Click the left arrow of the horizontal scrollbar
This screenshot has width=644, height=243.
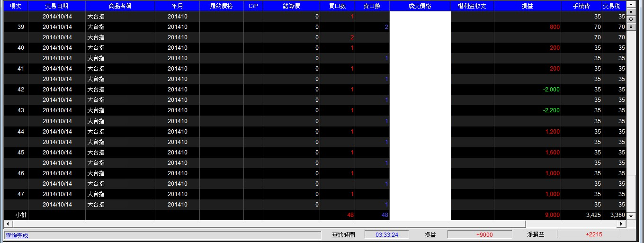(x=7, y=223)
